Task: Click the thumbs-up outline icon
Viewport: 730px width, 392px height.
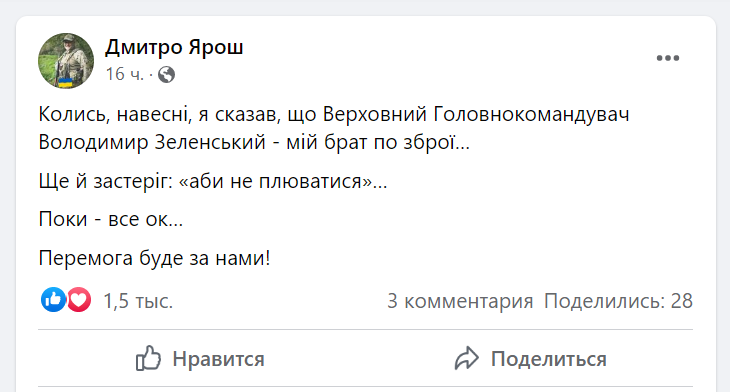Action: [148, 358]
